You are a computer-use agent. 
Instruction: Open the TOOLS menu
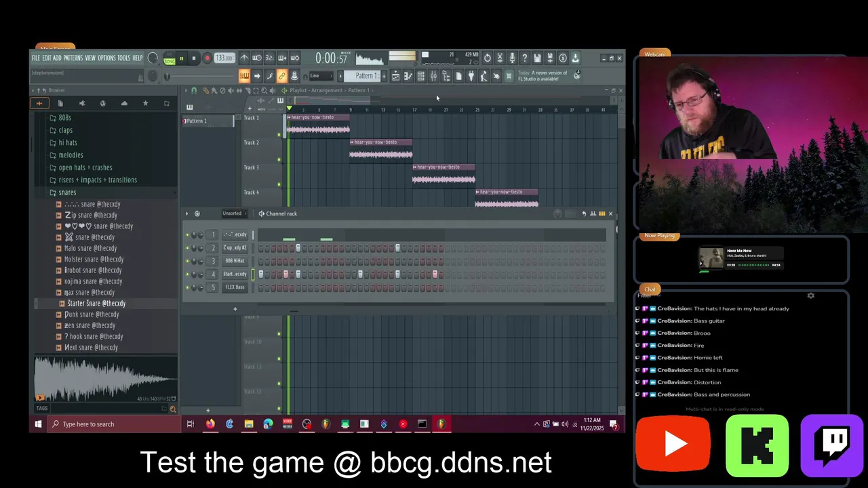tap(124, 58)
